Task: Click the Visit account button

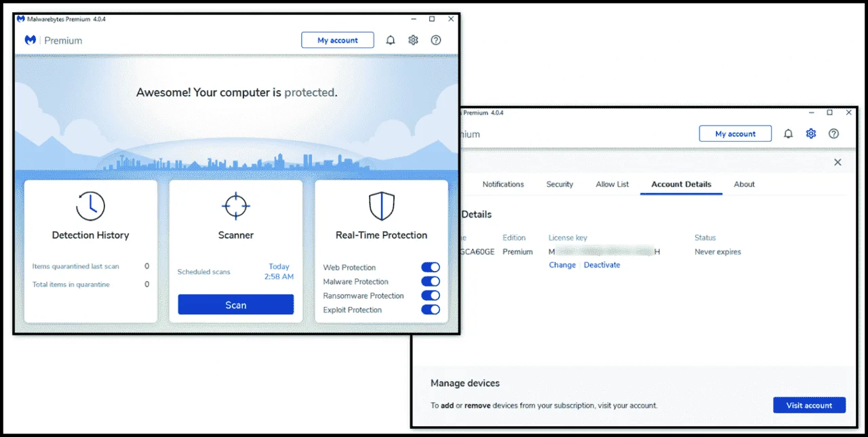Action: [809, 405]
